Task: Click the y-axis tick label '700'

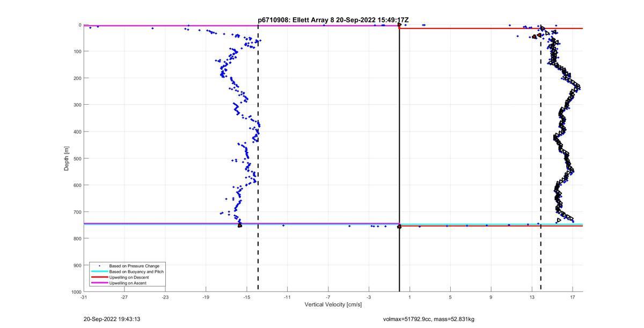Action: (x=77, y=212)
